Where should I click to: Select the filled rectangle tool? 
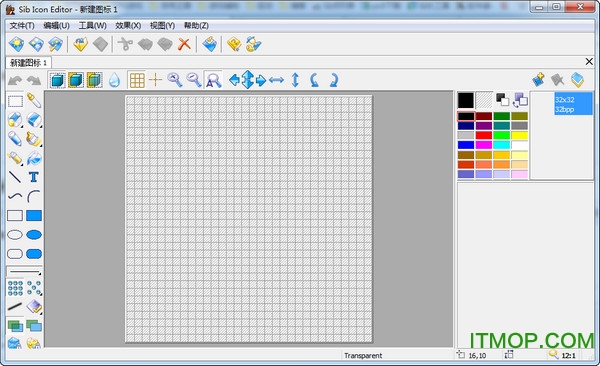coord(34,216)
